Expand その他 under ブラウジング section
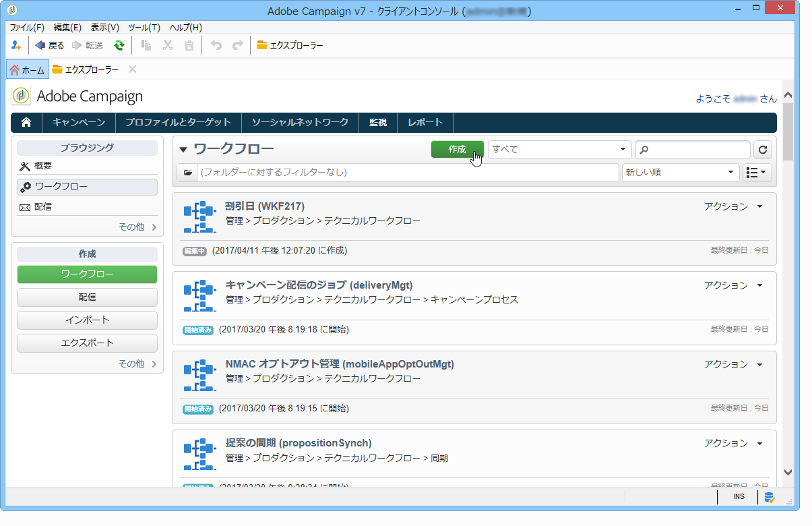The image size is (812, 526). (137, 227)
